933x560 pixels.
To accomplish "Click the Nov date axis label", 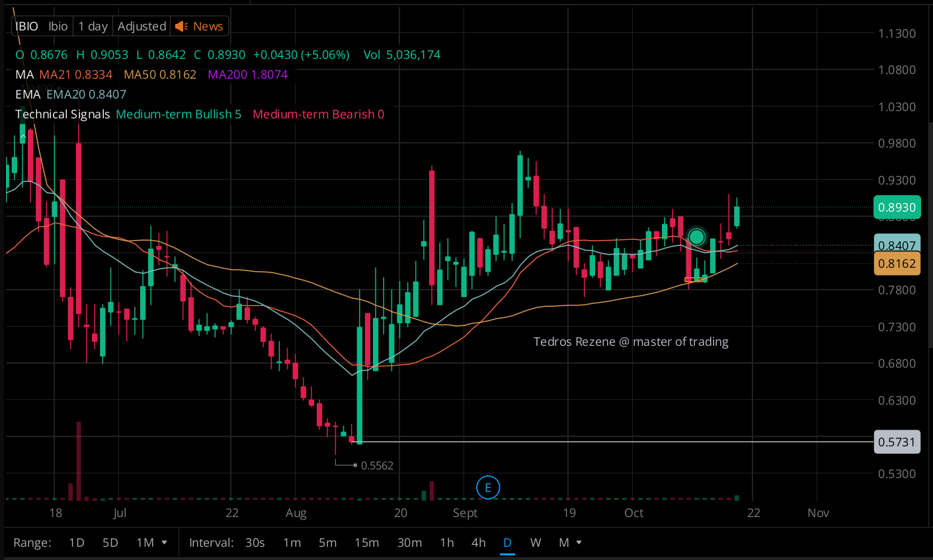I will [x=818, y=513].
